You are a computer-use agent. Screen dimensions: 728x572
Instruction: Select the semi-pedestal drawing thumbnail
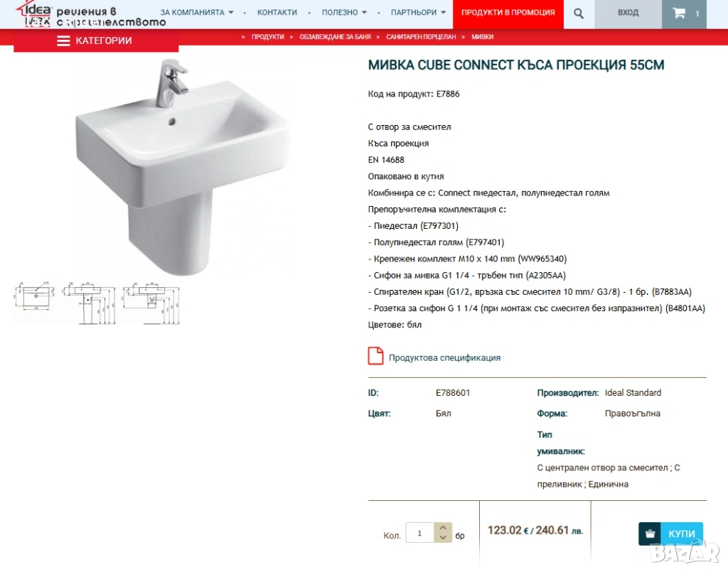click(x=151, y=303)
